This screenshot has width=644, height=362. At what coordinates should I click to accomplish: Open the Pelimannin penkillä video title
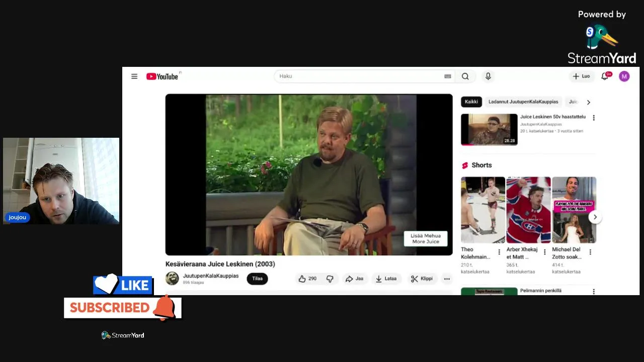(541, 291)
